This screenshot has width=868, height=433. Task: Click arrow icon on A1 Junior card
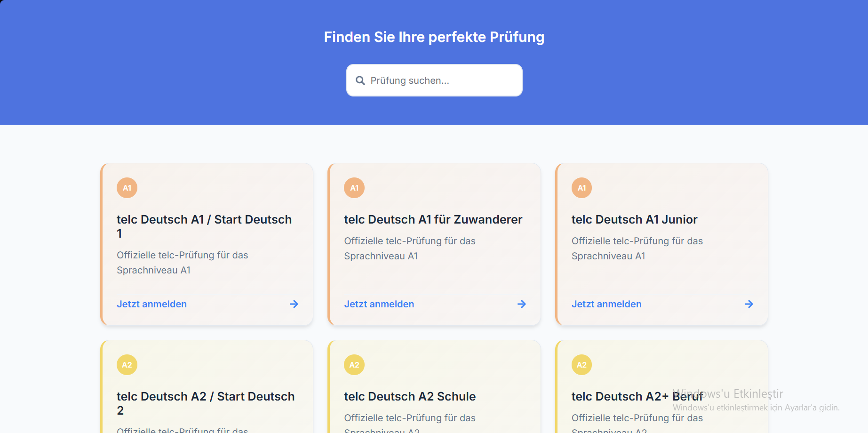(749, 304)
